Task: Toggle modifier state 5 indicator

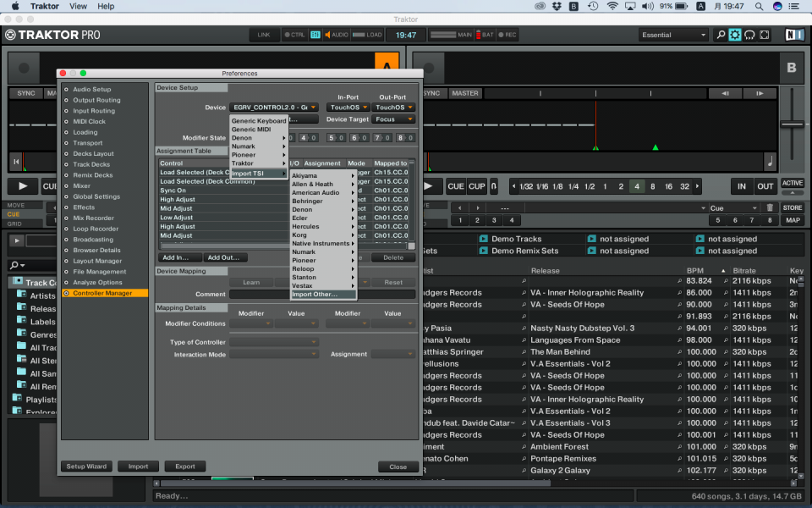Action: (336, 137)
